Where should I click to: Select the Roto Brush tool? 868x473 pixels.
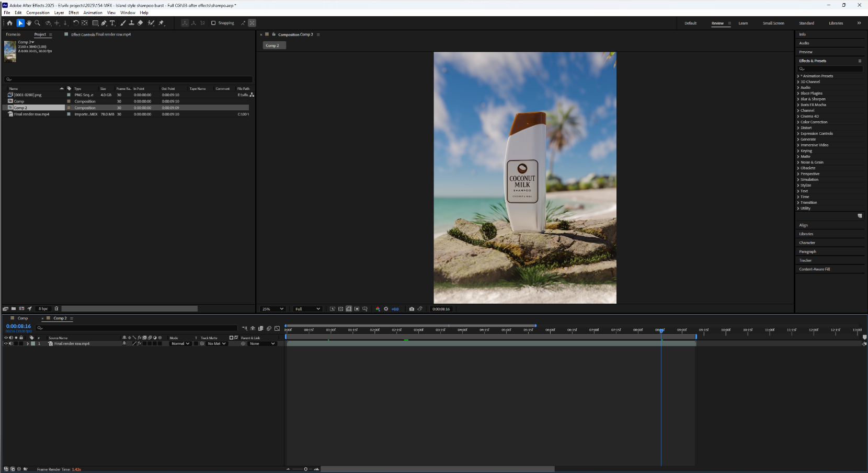(151, 23)
